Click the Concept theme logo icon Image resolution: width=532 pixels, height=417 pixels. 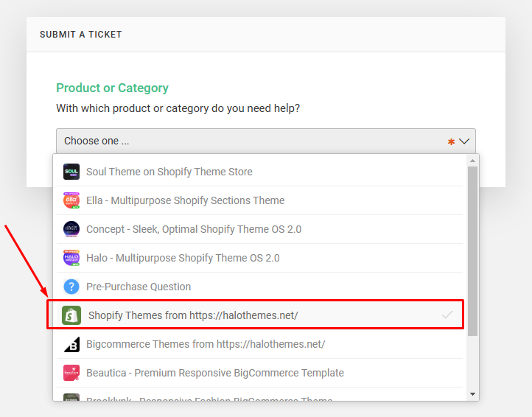[71, 229]
